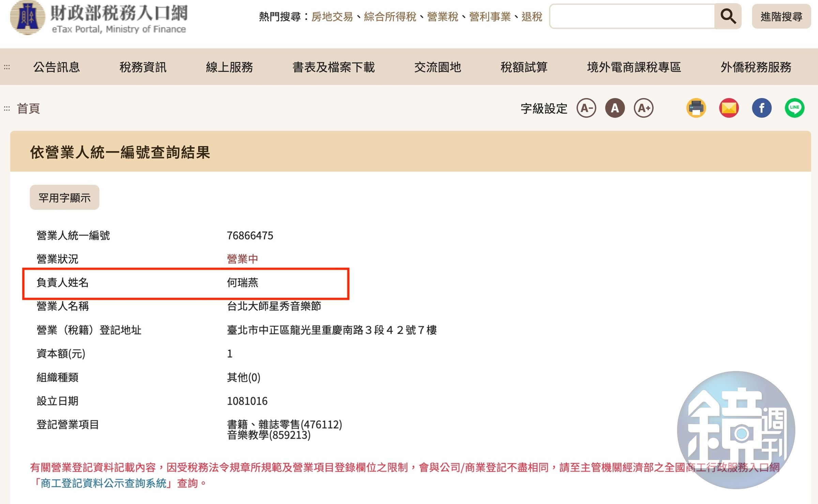Screen dimensions: 818x504
Task: Click the business name 台北大師星秀音樂節
Action: 274,306
